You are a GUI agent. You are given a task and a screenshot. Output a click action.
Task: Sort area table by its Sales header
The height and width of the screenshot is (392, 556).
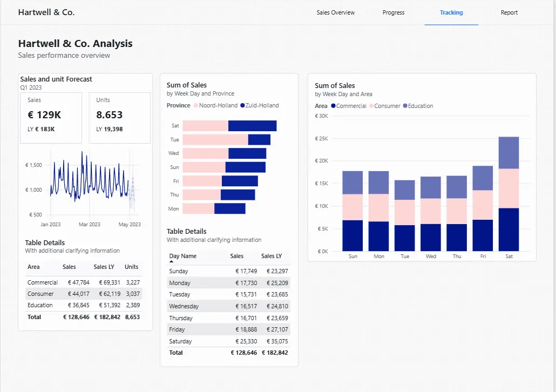[69, 267]
